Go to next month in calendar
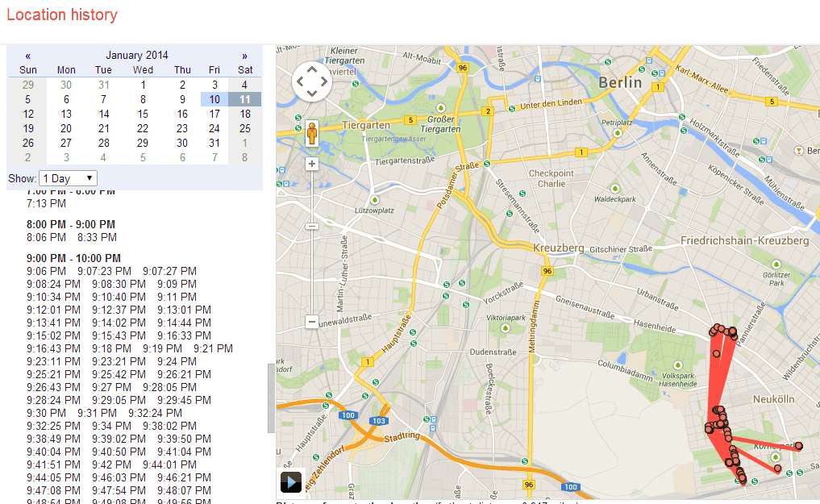 coord(244,56)
